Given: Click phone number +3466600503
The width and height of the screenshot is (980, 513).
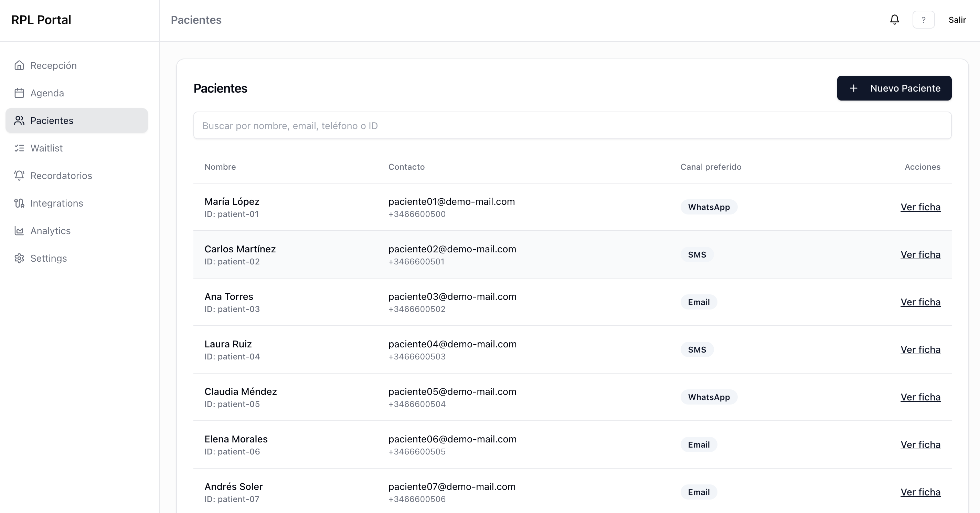Looking at the screenshot, I should [x=417, y=357].
